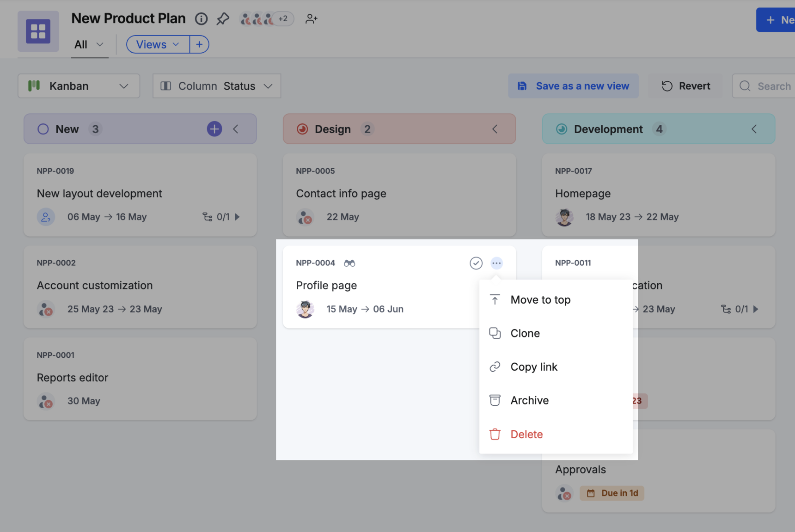Expand subtasks on the New layout development card
Screen dimensions: 795x532
point(237,217)
